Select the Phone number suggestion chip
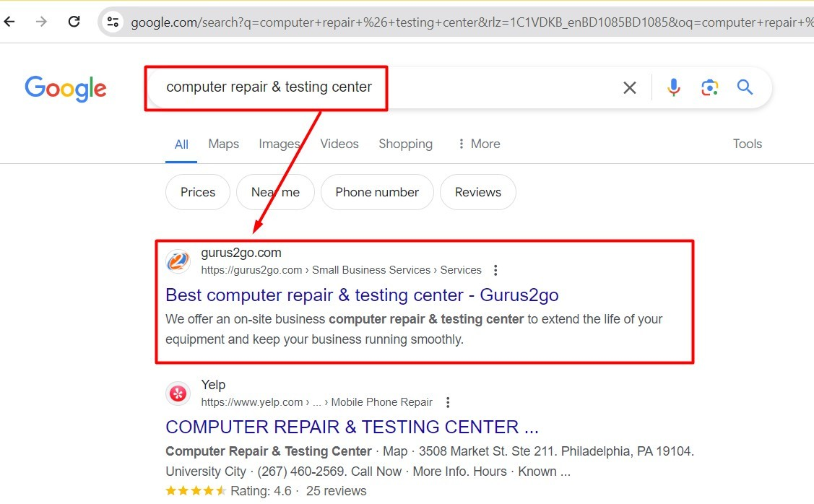814x504 pixels. [377, 192]
